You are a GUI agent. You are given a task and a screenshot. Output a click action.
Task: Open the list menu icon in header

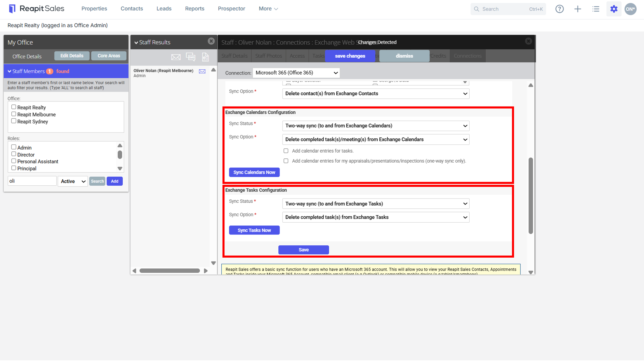coord(596,9)
